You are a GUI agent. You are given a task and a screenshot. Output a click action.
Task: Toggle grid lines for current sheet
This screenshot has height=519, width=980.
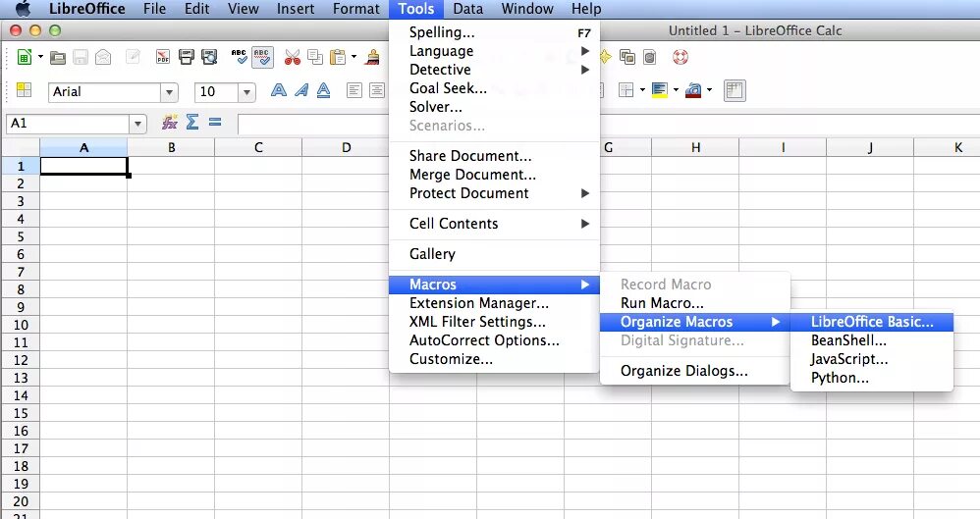735,90
